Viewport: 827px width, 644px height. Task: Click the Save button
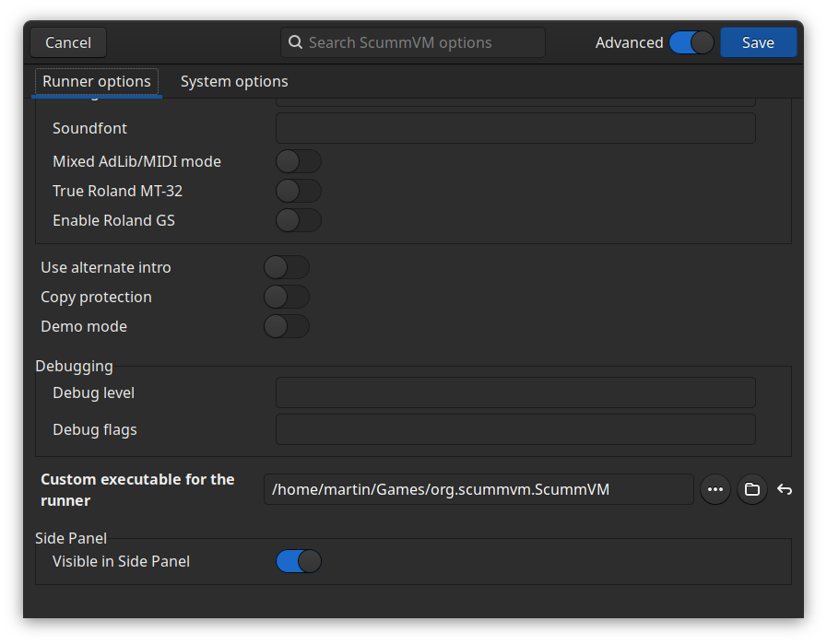(x=758, y=42)
